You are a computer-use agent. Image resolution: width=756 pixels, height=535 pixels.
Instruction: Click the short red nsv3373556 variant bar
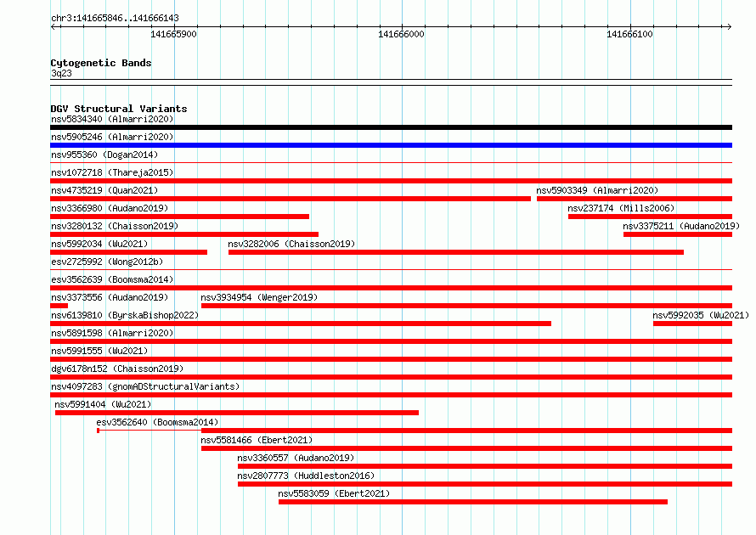[59, 306]
